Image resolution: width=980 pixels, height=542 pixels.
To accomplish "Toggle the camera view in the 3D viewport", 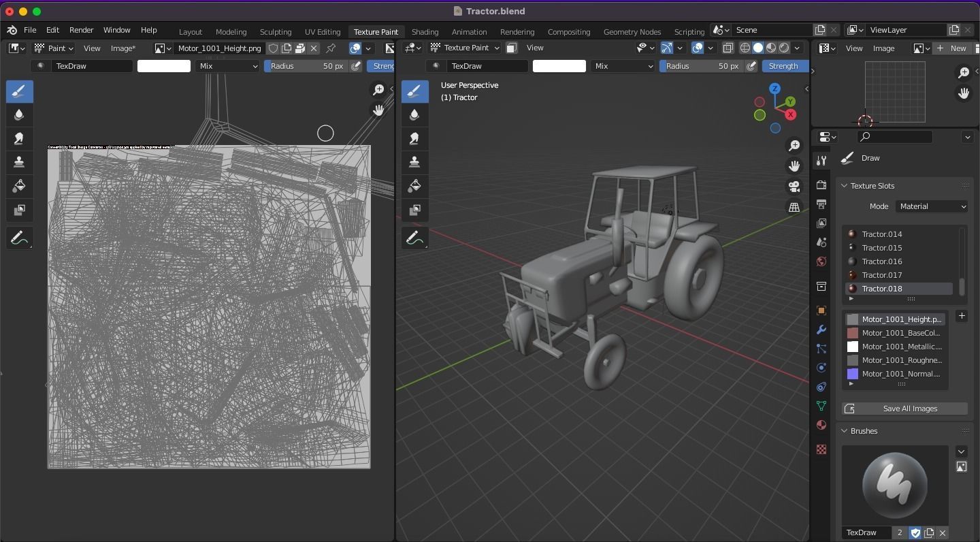I will click(794, 187).
